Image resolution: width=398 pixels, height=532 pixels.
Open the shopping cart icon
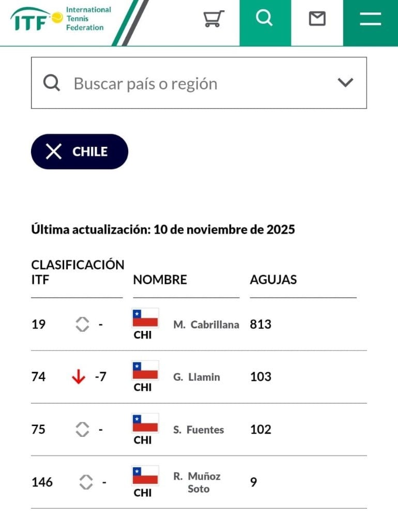(213, 19)
